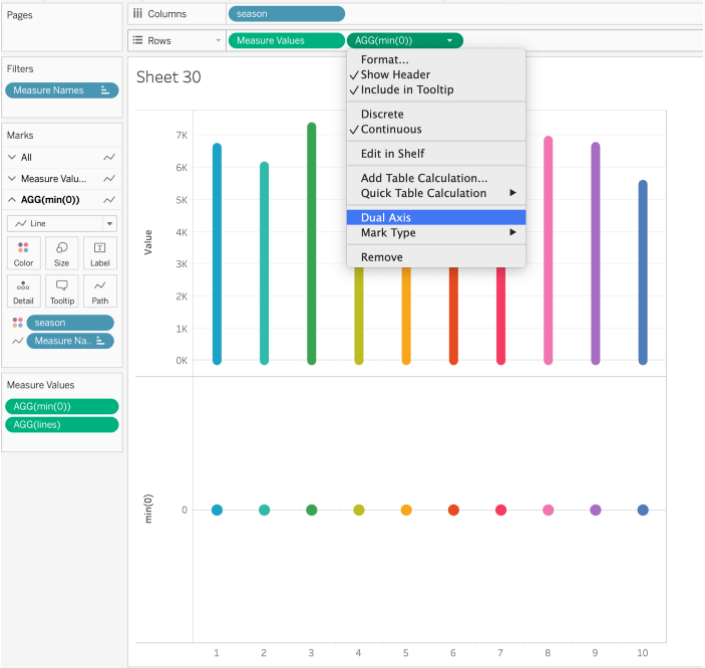Expand Mark Type submenu arrow

(513, 232)
